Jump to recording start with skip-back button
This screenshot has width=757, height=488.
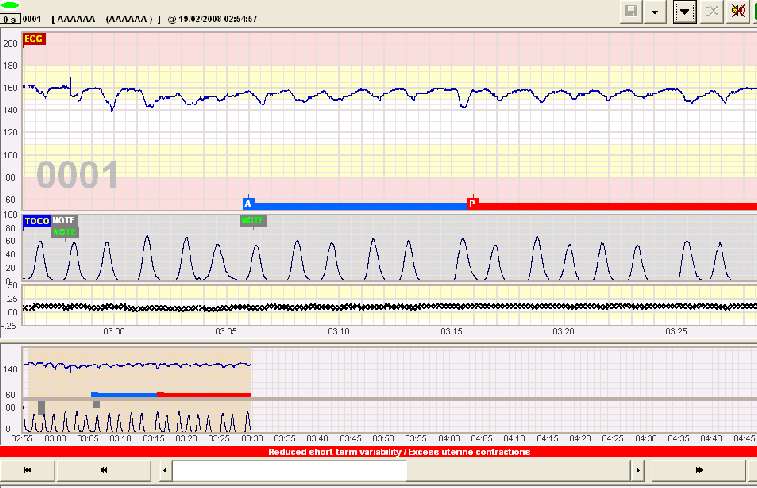coord(28,470)
